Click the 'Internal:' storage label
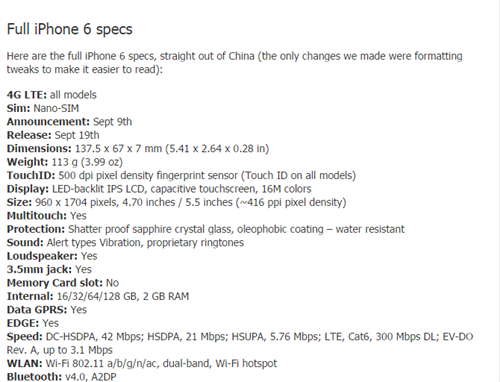Image resolution: width=500 pixels, height=382 pixels. 30,296
